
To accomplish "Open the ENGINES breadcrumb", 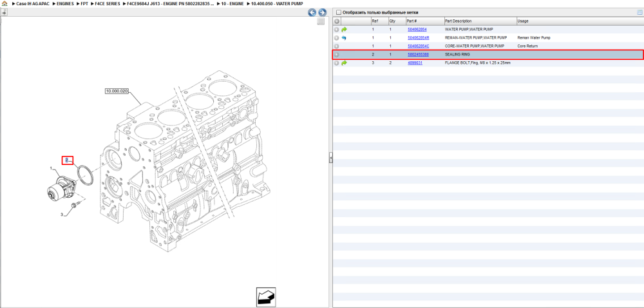I will [x=65, y=3].
